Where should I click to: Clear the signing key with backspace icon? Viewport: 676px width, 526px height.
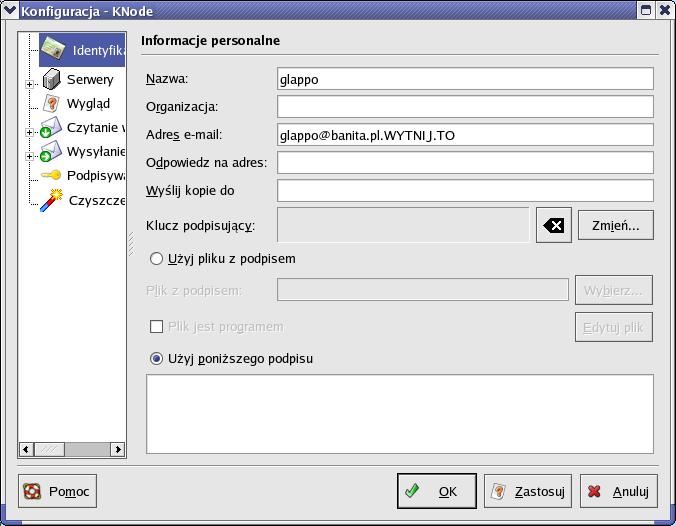pyautogui.click(x=552, y=226)
